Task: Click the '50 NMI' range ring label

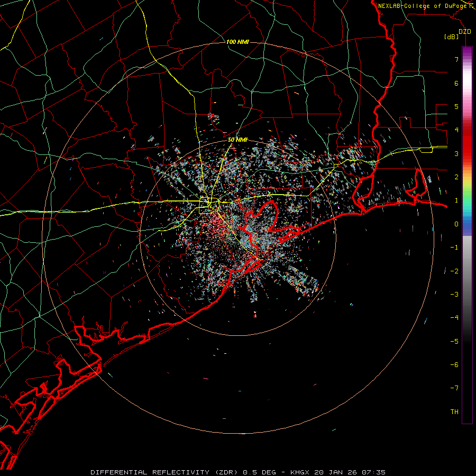Action: [x=237, y=140]
